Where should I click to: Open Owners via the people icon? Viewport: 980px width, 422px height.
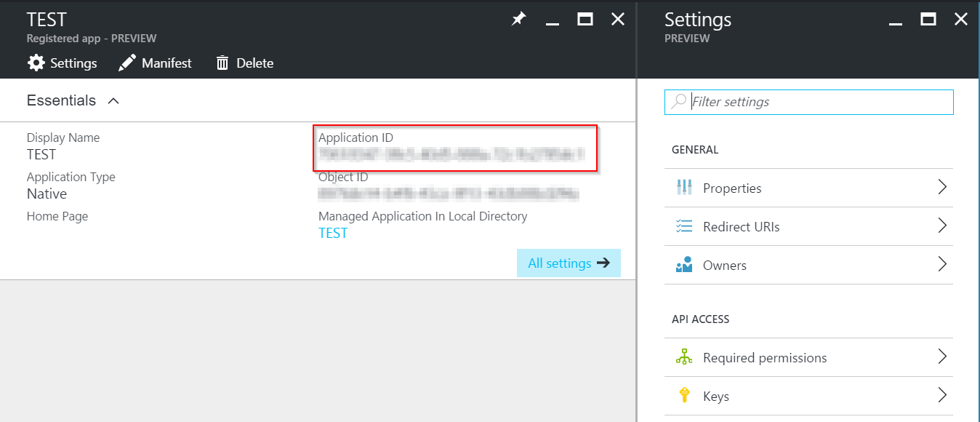point(683,265)
